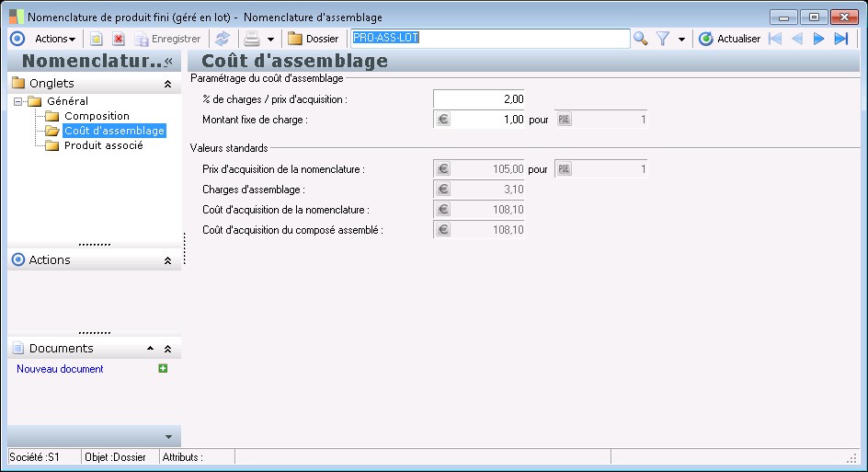Screen dimensions: 868x472
Task: Click the Nouveau document link
Action: tap(60, 369)
